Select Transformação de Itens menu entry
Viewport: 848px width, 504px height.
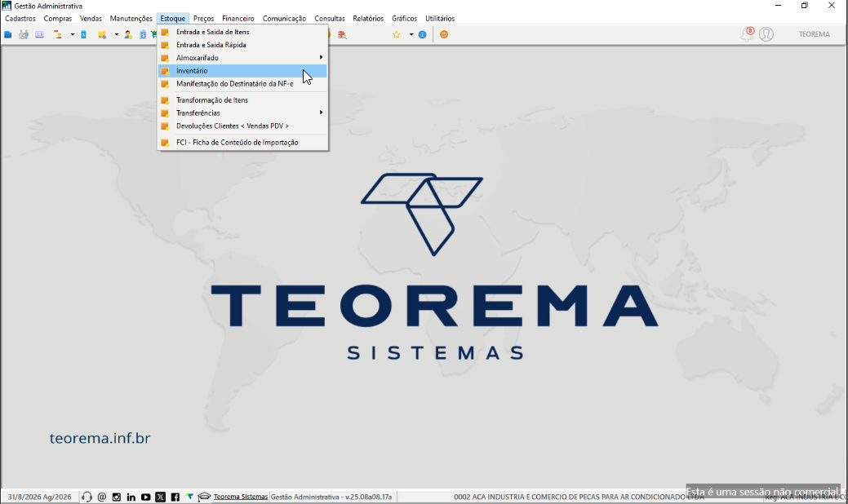point(242,100)
